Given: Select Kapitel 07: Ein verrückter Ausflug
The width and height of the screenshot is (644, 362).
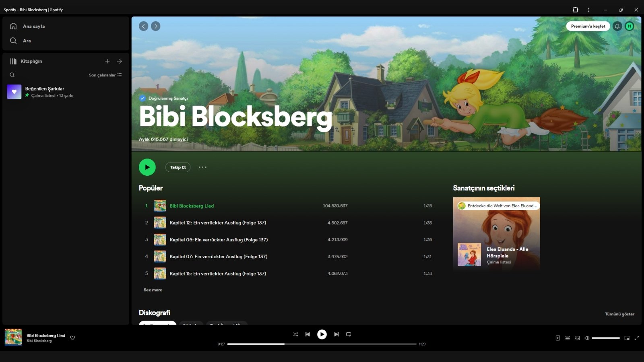Looking at the screenshot, I should pyautogui.click(x=219, y=257).
